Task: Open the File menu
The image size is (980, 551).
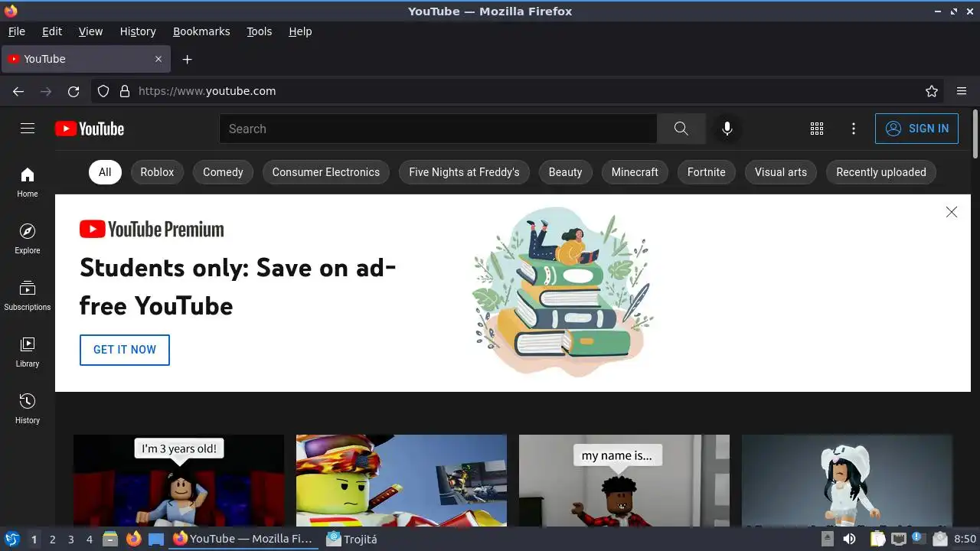Action: (17, 31)
